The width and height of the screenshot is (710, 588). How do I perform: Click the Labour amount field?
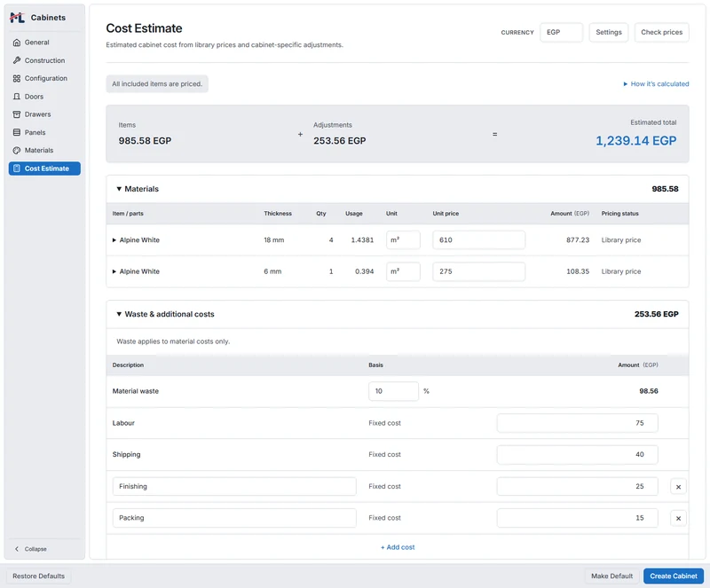(578, 423)
